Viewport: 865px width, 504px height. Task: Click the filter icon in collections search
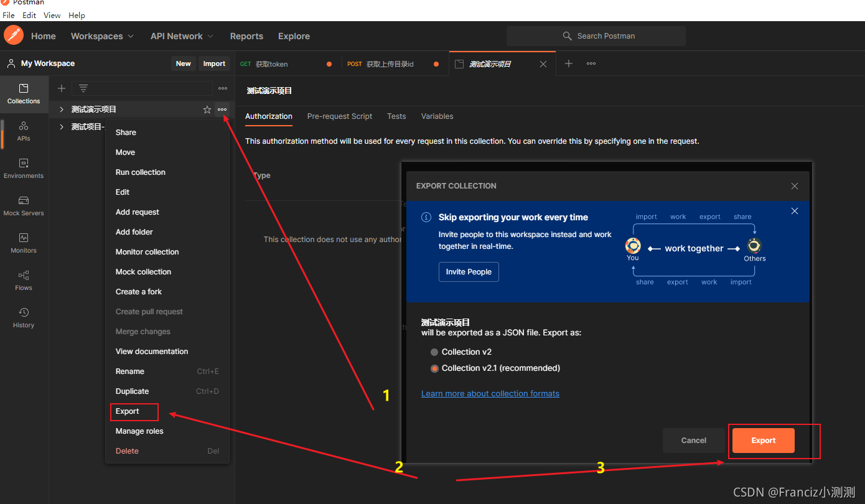click(x=83, y=88)
